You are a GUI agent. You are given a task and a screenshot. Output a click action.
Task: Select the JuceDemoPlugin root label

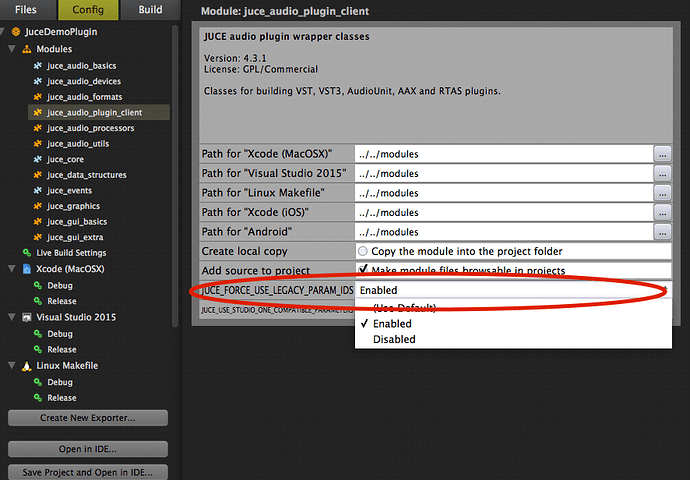point(61,32)
